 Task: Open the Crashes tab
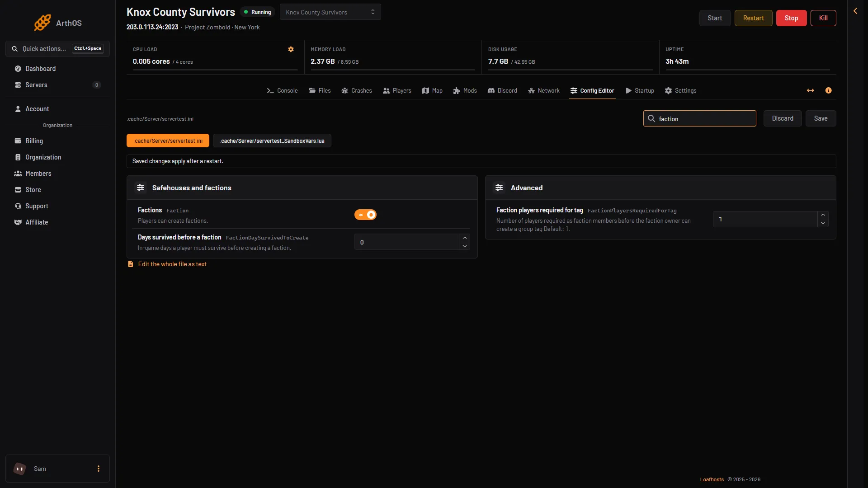point(357,91)
